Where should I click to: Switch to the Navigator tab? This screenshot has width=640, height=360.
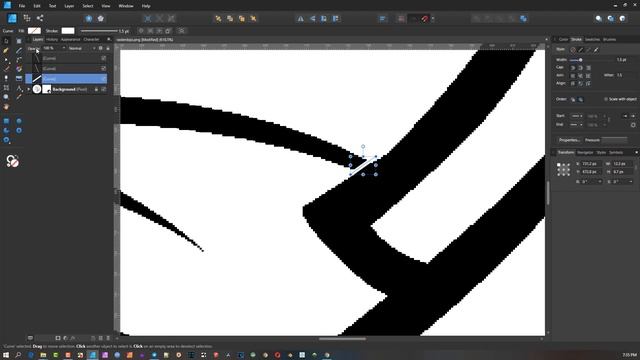585,153
